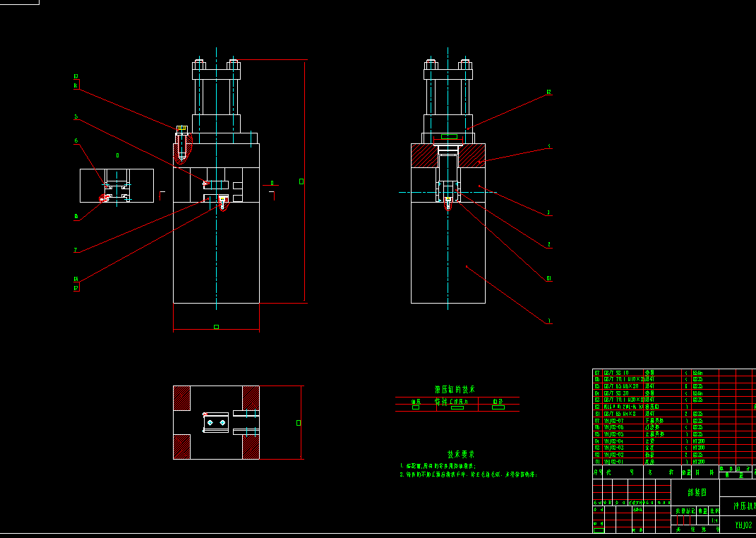Viewport: 756px width, 538px height.
Task: Select part code YHJ02-06 in parts list
Action: (x=613, y=427)
